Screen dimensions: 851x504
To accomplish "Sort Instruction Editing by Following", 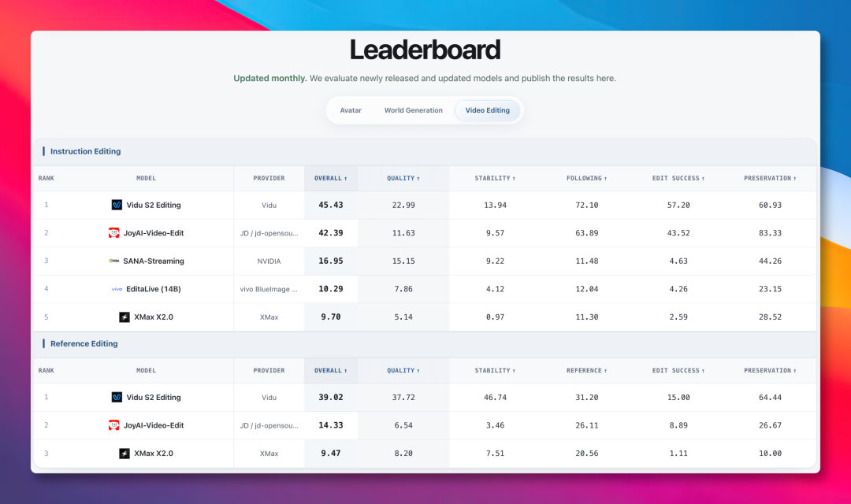I will [x=587, y=178].
